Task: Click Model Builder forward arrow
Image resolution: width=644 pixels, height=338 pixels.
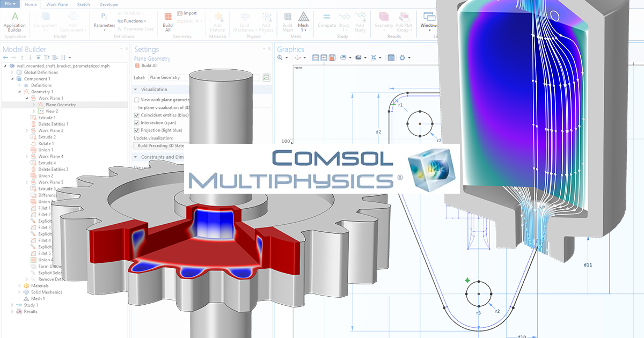Action: (13, 57)
